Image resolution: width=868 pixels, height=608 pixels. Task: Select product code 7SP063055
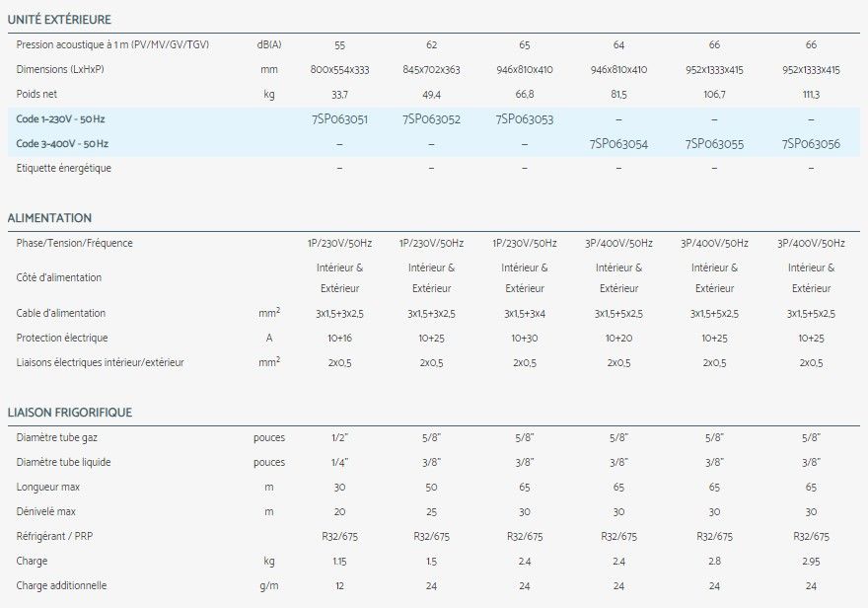714,144
